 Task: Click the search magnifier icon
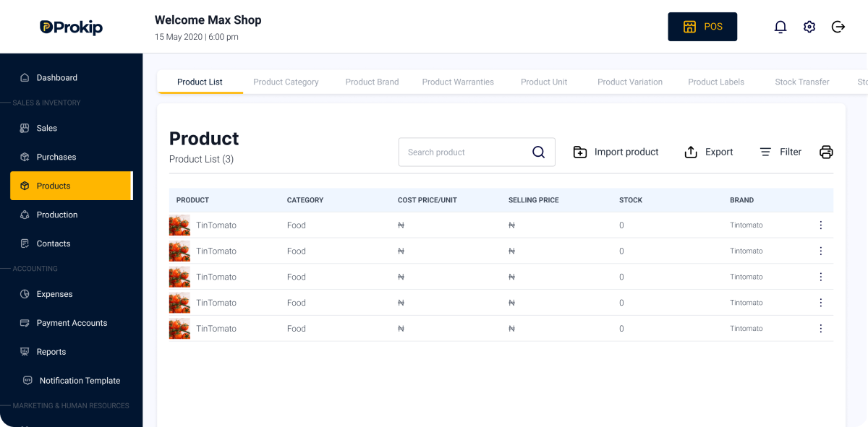[538, 152]
